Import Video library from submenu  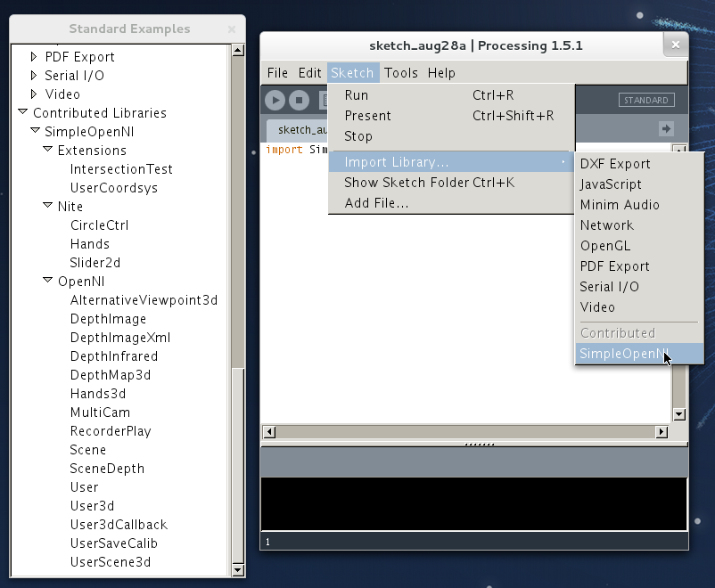pos(639,307)
